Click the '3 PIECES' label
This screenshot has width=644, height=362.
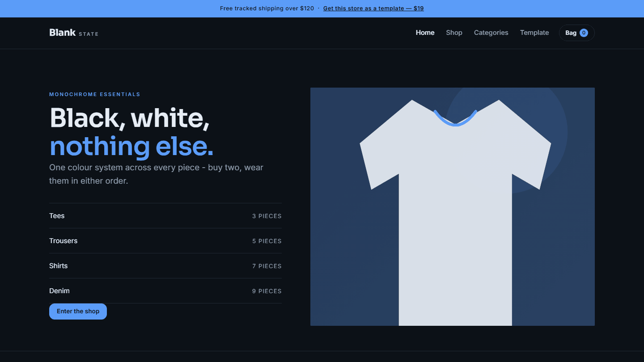point(267,216)
